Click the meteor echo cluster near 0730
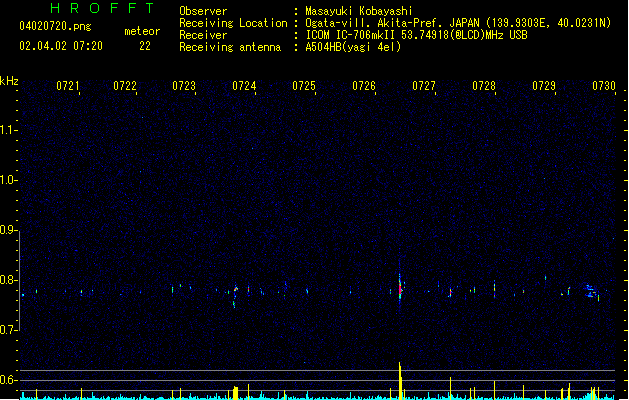 tap(591, 292)
